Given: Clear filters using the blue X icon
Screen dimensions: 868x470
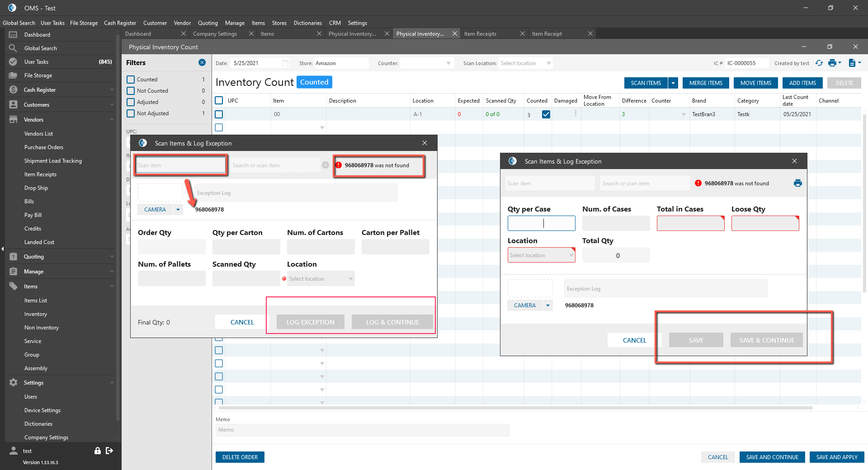Looking at the screenshot, I should tap(202, 63).
